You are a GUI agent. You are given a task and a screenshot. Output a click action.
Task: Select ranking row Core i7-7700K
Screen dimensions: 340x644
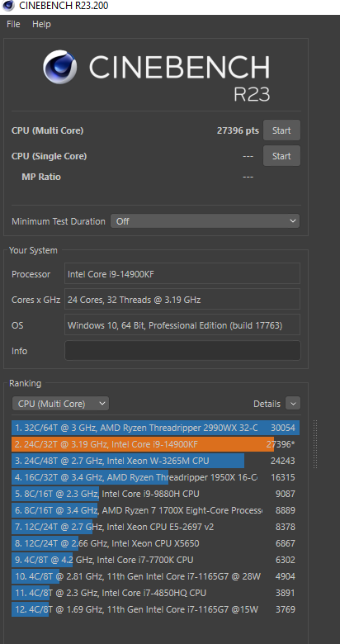coord(156,560)
